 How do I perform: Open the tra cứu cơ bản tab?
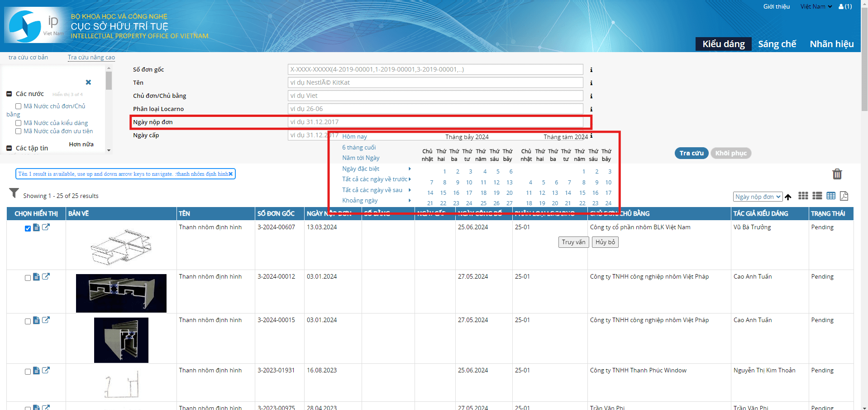[28, 58]
